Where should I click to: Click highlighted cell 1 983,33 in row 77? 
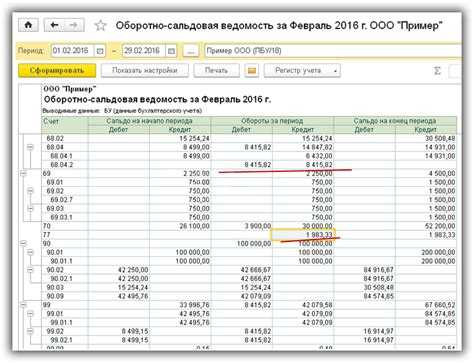pos(304,235)
